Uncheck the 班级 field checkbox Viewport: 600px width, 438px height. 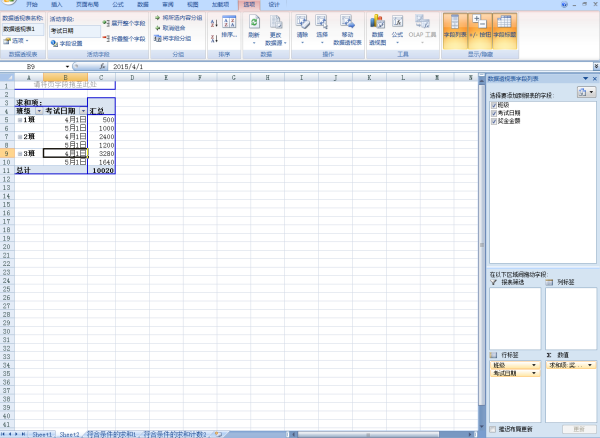[494, 104]
